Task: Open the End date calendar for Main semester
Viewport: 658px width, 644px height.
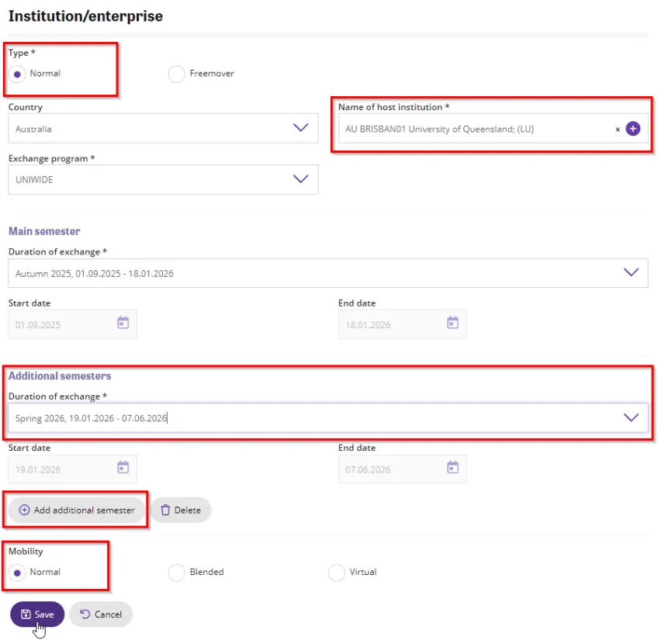Action: point(452,324)
